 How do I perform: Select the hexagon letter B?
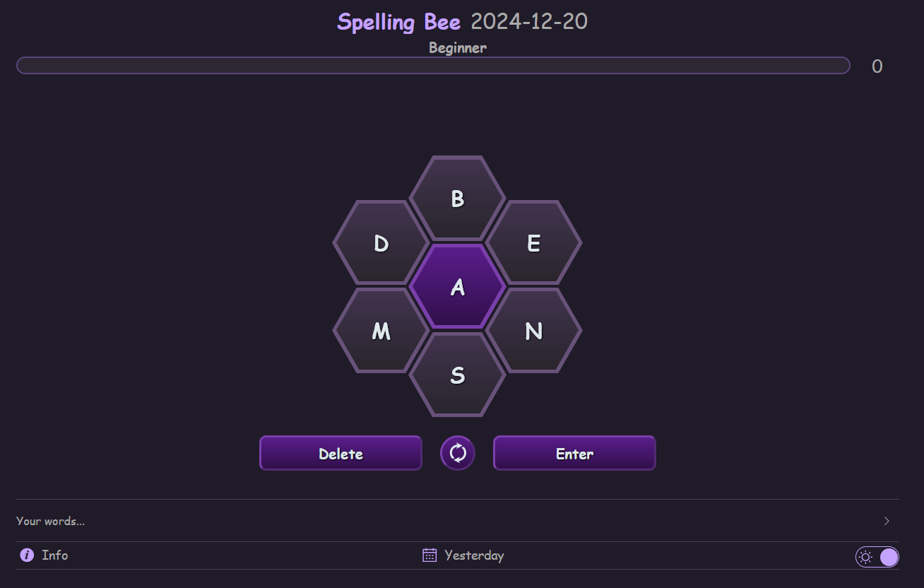tap(458, 199)
